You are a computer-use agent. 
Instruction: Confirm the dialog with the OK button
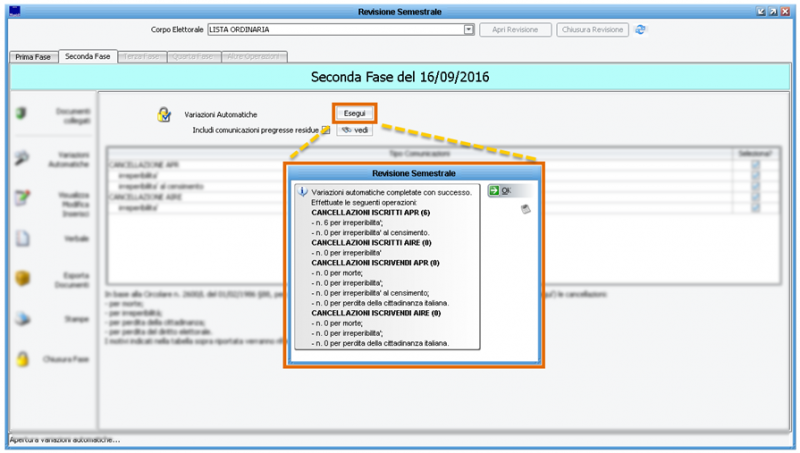pos(509,191)
